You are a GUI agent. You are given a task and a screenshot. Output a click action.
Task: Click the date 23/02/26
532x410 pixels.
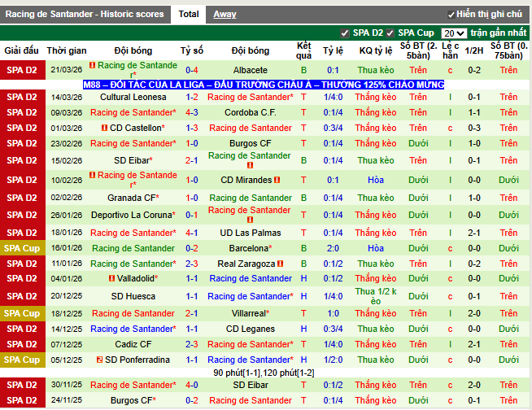(x=67, y=143)
